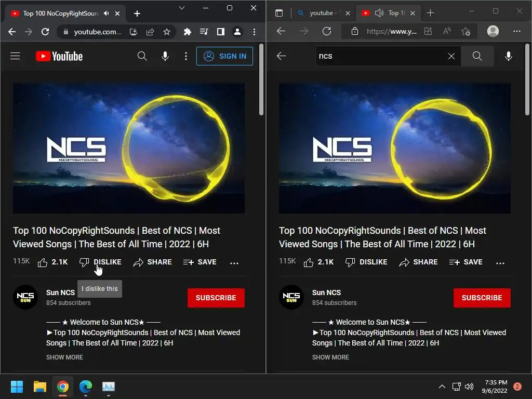
Task: Go forward in Chrome browser
Action: click(29, 32)
